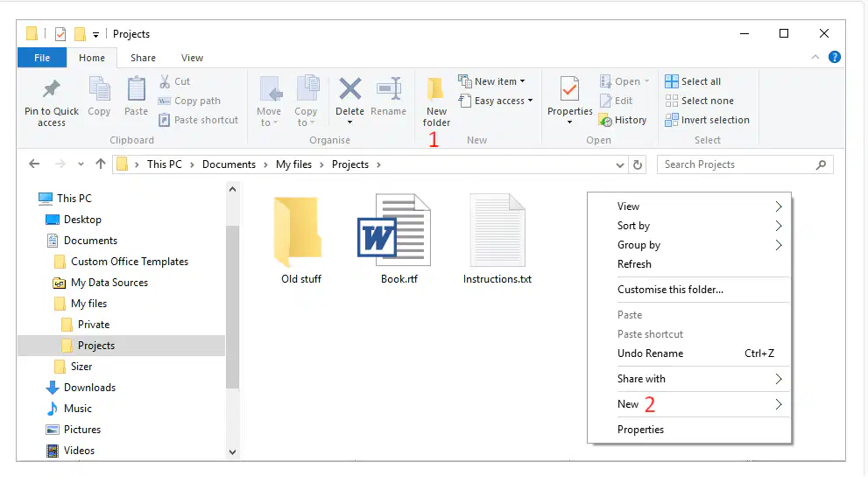Screen dimensions: 868x483
Task: Click the Cut scissors icon
Action: pyautogui.click(x=165, y=81)
